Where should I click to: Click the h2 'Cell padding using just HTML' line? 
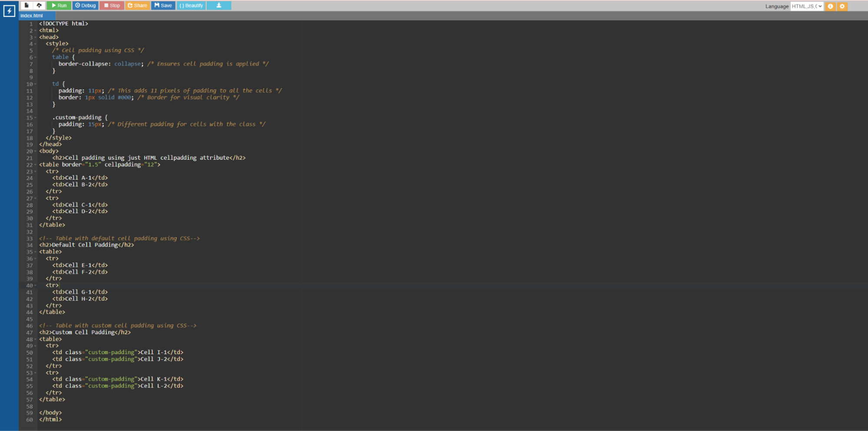[x=149, y=158]
